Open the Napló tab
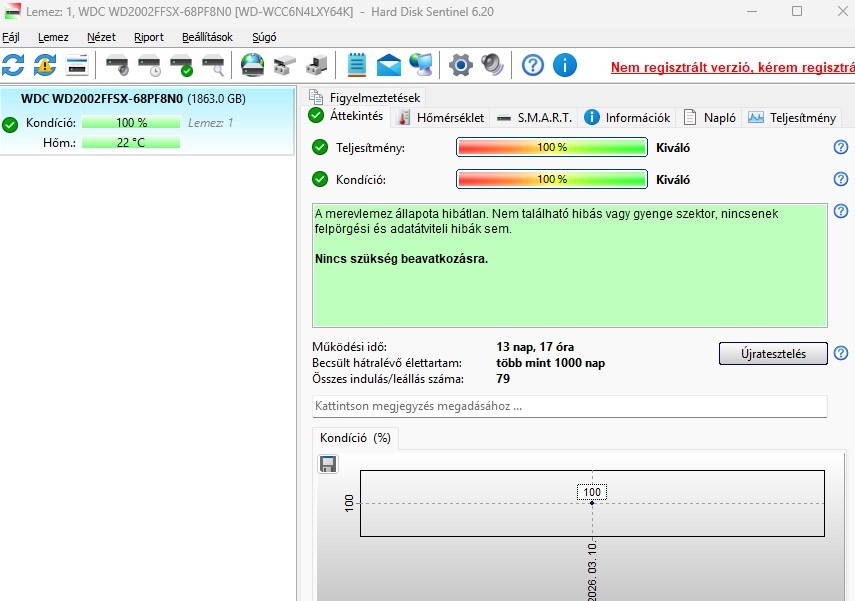Viewport: 855px width, 601px height. [710, 117]
